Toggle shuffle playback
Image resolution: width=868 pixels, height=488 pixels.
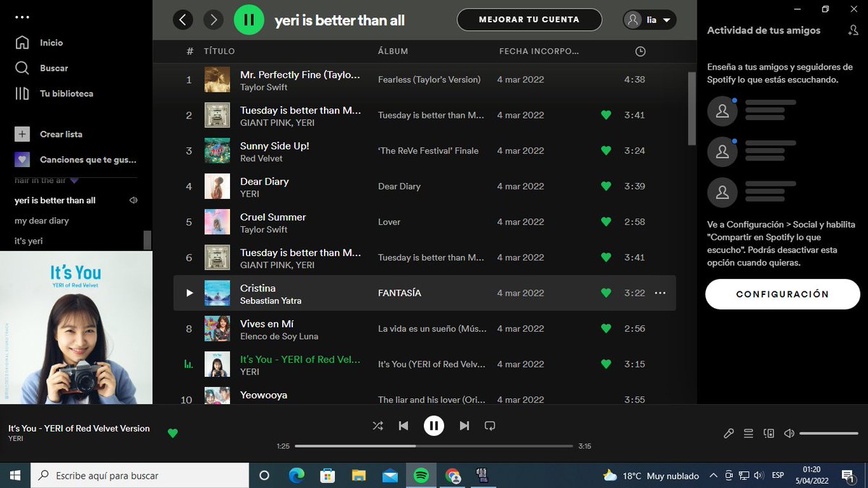coord(378,426)
